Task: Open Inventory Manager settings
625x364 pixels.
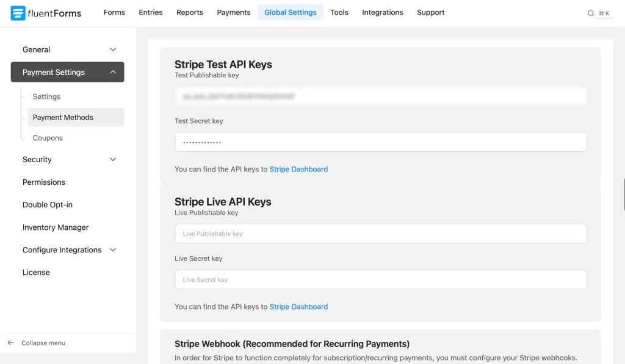Action: [56, 227]
